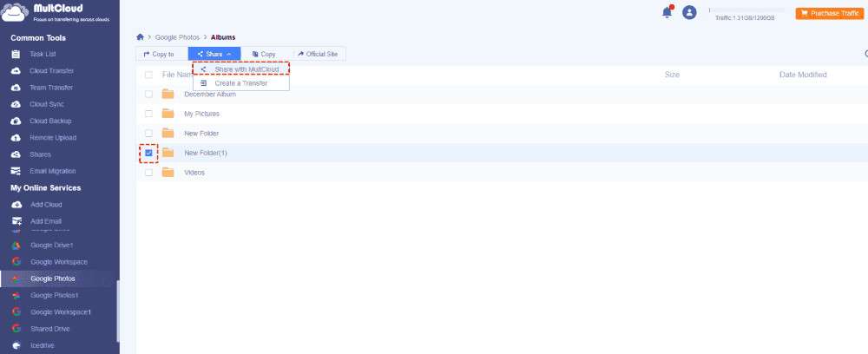The image size is (868, 354).
Task: Uncheck the New Folder(1) checkbox
Action: point(148,153)
